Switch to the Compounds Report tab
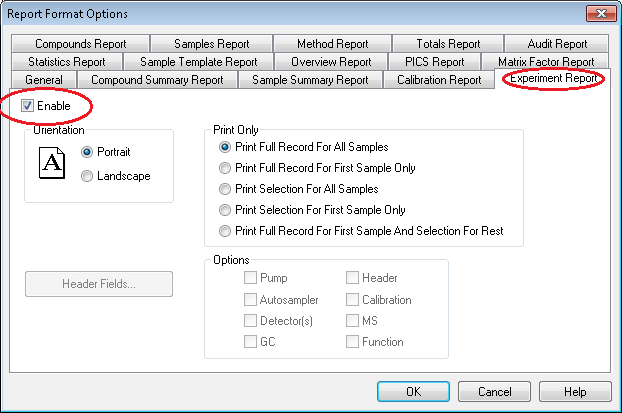This screenshot has height=413, width=622. click(x=80, y=44)
